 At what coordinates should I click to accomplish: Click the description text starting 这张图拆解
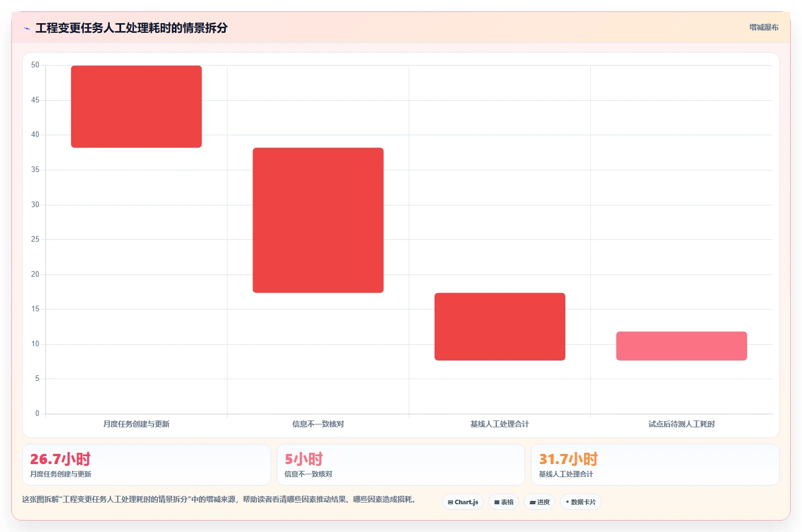[220, 499]
